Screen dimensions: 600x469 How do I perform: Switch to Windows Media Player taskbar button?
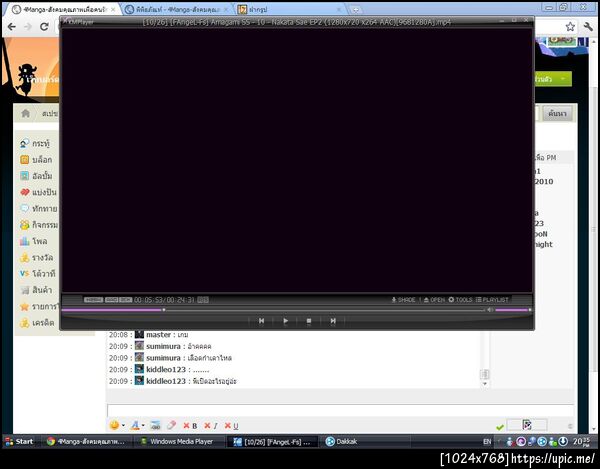tap(177, 441)
